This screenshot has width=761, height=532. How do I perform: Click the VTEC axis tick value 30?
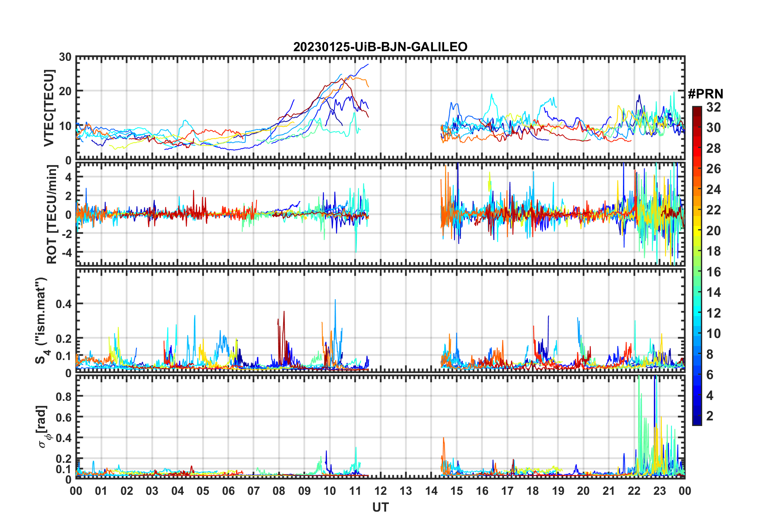pyautogui.click(x=65, y=57)
